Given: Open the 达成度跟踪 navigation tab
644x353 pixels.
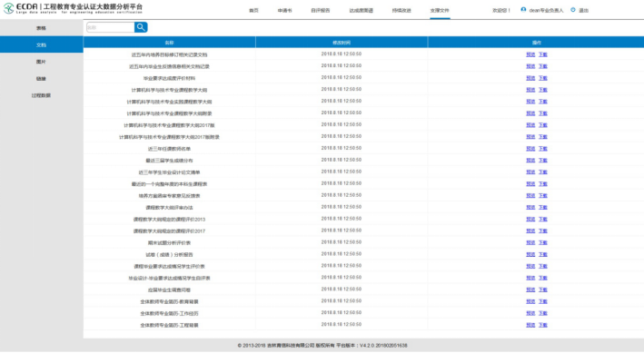Looking at the screenshot, I should 361,10.
